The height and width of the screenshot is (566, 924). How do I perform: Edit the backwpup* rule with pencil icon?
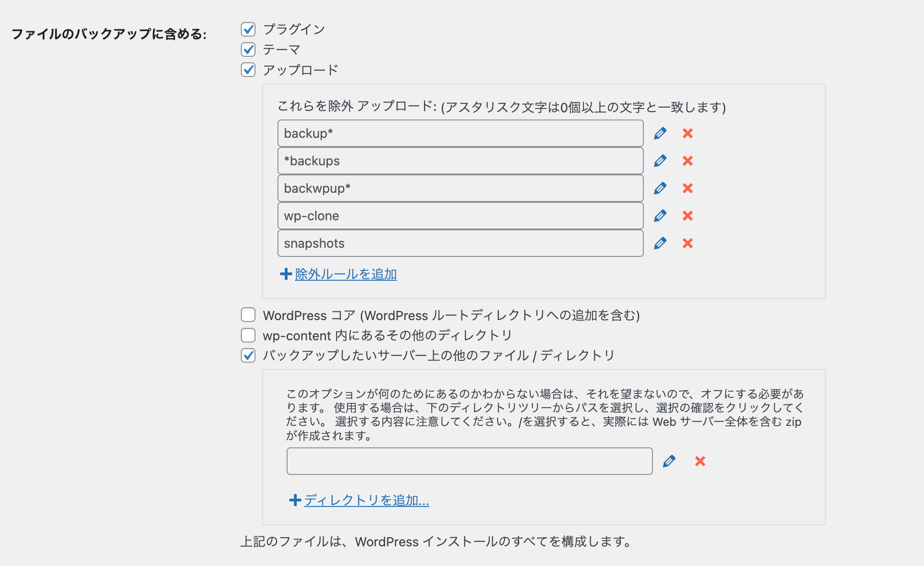click(660, 188)
